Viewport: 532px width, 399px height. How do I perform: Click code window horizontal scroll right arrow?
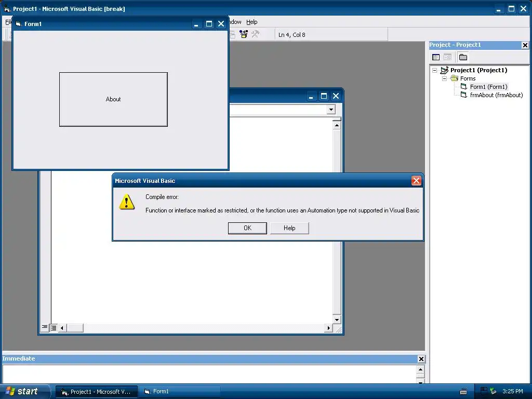click(328, 328)
